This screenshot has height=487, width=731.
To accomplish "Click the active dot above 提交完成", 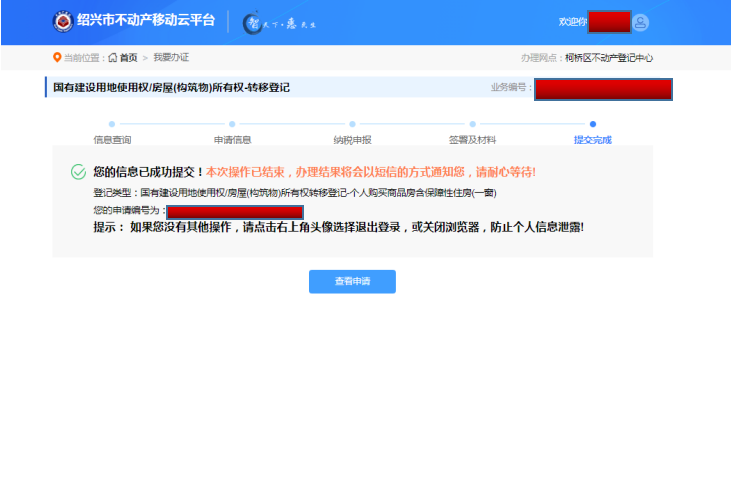I will point(593,124).
